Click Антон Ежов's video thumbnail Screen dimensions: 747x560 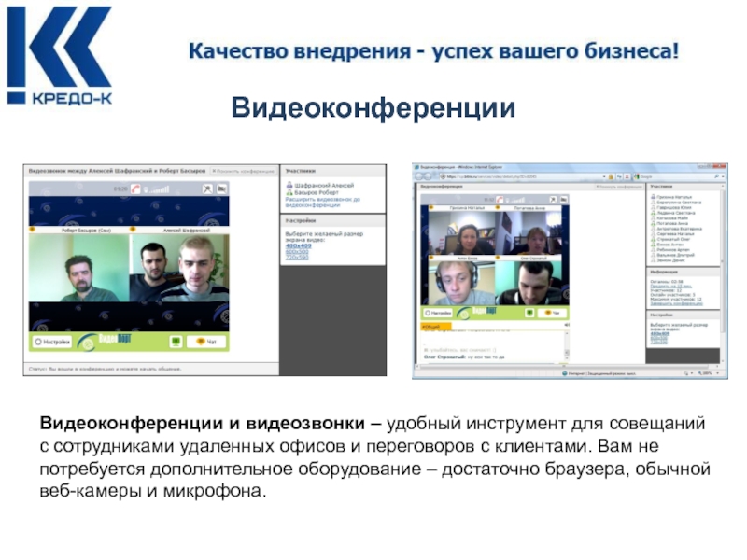[461, 283]
